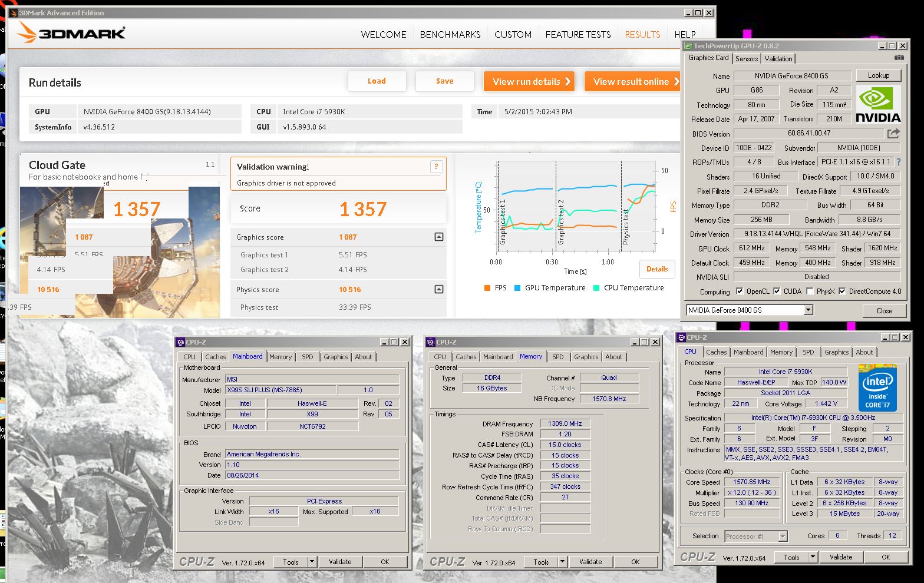Open FEATURE TESTS tab in 3DMark
This screenshot has height=583, width=924.
(578, 35)
